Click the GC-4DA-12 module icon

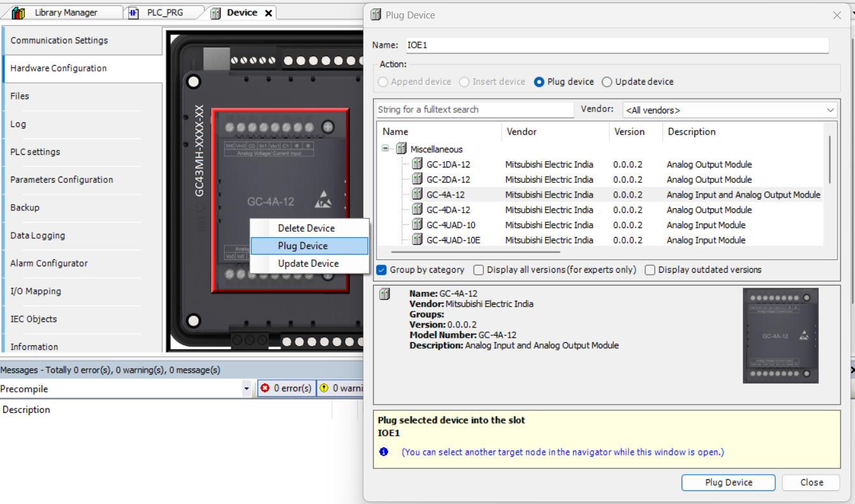point(417,210)
